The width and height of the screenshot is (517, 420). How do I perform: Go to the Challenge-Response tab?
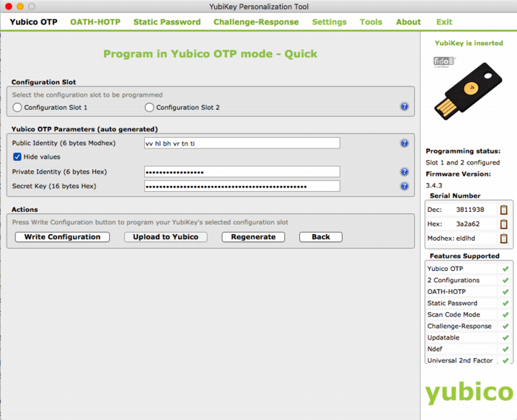tap(256, 22)
